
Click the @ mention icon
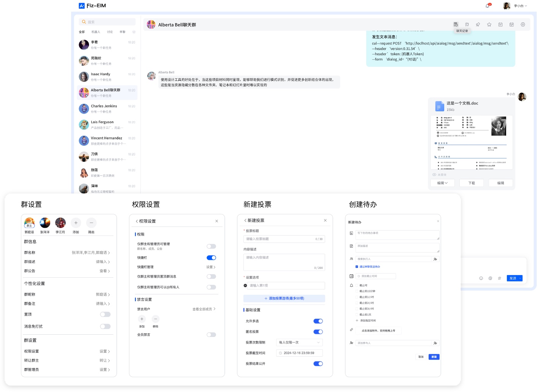(490, 278)
